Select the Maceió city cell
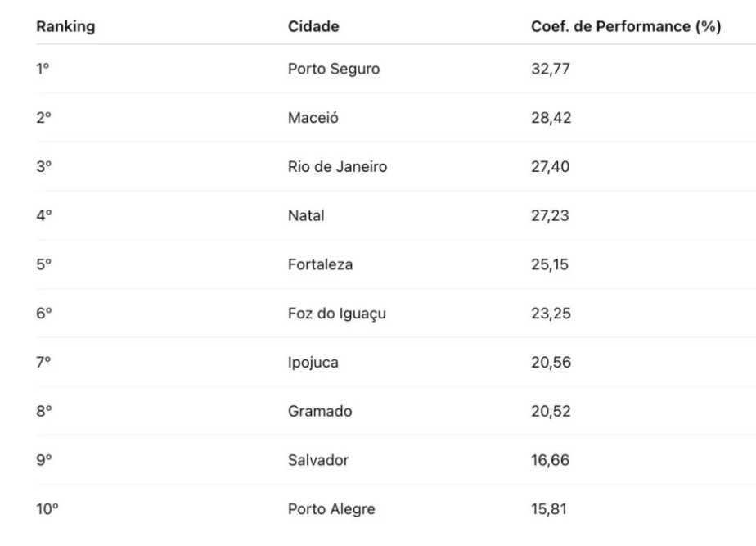 pos(313,118)
